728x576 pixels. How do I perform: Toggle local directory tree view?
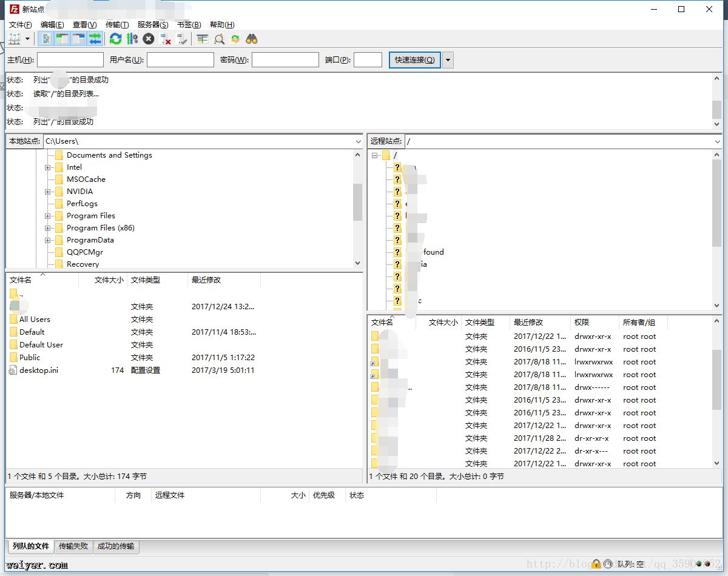click(62, 39)
